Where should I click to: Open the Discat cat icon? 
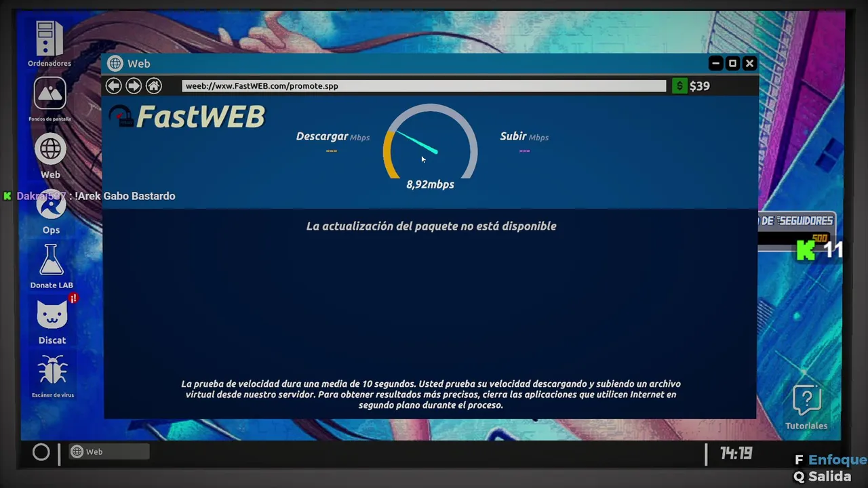click(x=52, y=323)
